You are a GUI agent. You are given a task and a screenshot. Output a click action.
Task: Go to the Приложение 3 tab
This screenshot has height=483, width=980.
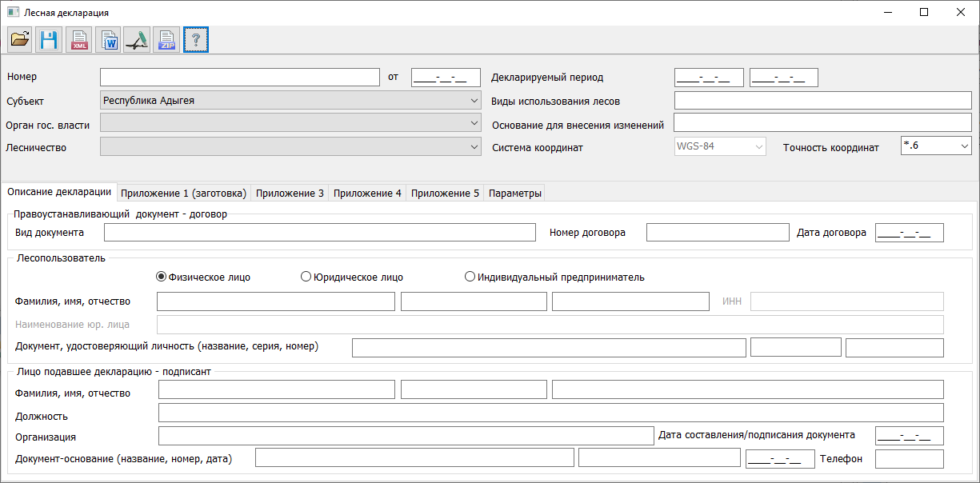click(289, 194)
